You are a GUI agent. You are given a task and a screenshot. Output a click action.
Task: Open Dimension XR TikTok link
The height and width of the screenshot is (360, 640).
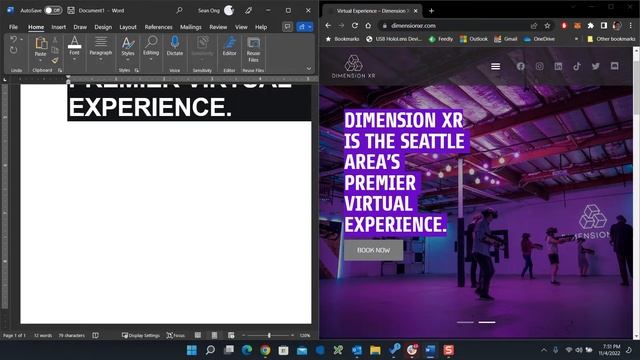point(577,66)
